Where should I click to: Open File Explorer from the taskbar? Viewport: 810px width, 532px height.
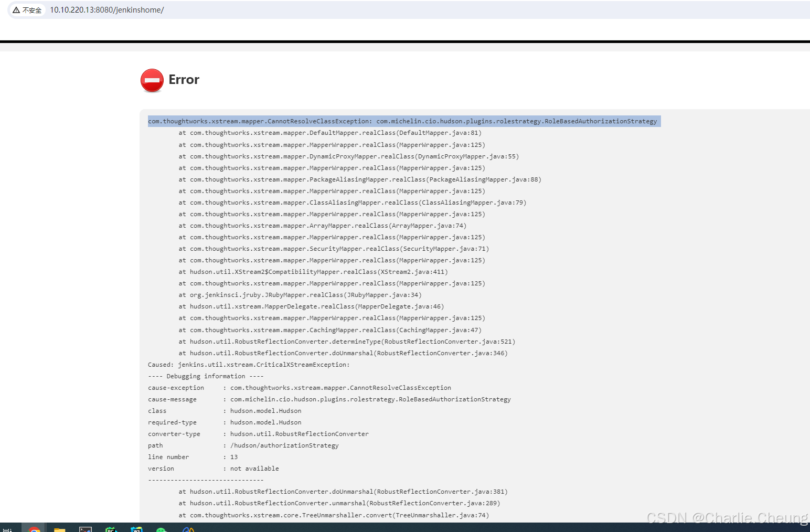pos(60,529)
